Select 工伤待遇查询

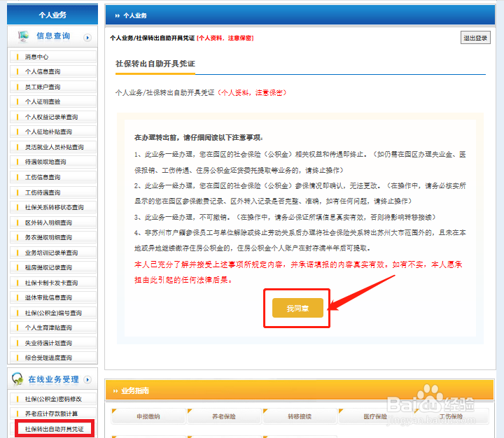click(53, 192)
